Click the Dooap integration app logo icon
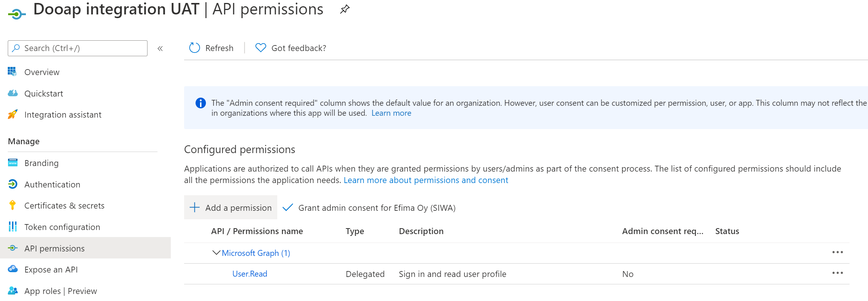Image resolution: width=868 pixels, height=301 pixels. coord(17,14)
